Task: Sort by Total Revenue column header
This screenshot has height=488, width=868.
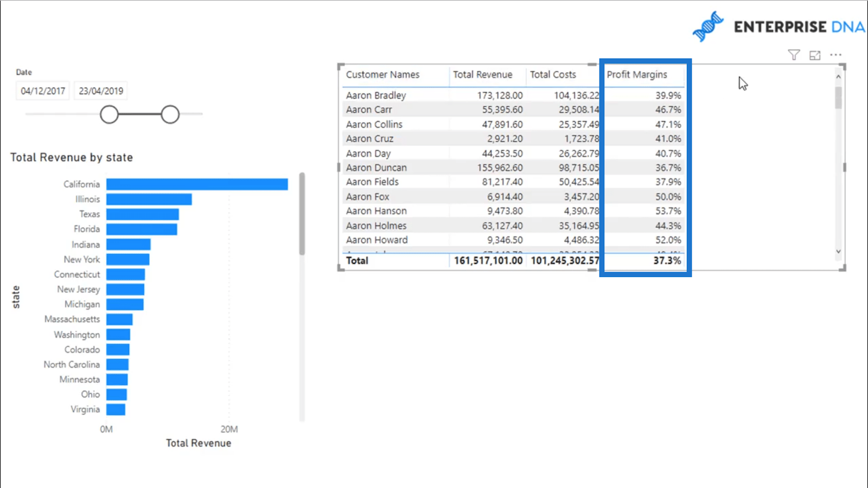Action: pos(482,74)
